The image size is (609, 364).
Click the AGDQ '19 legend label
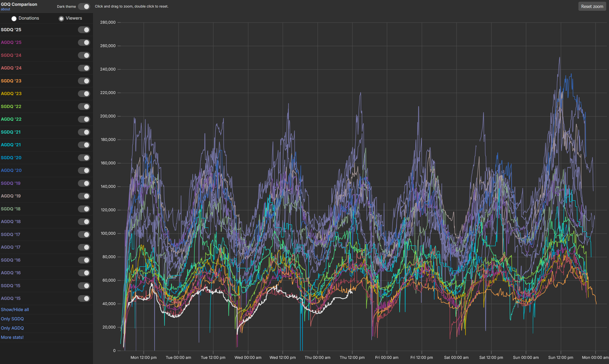(11, 196)
